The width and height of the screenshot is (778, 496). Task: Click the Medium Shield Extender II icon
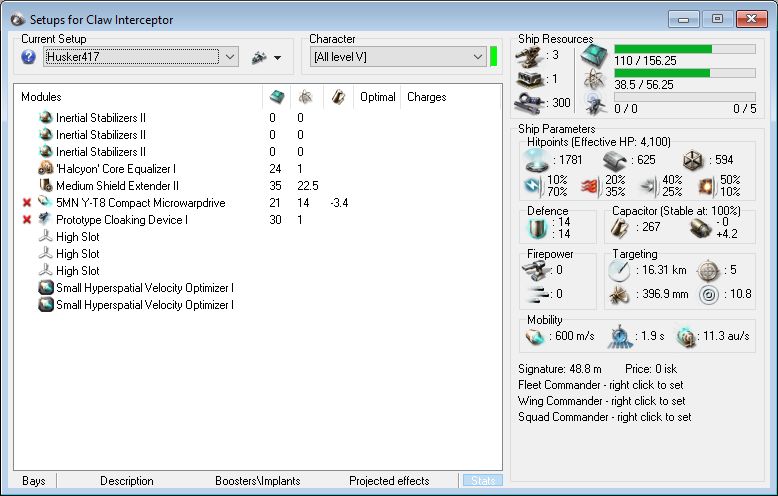pos(46,186)
